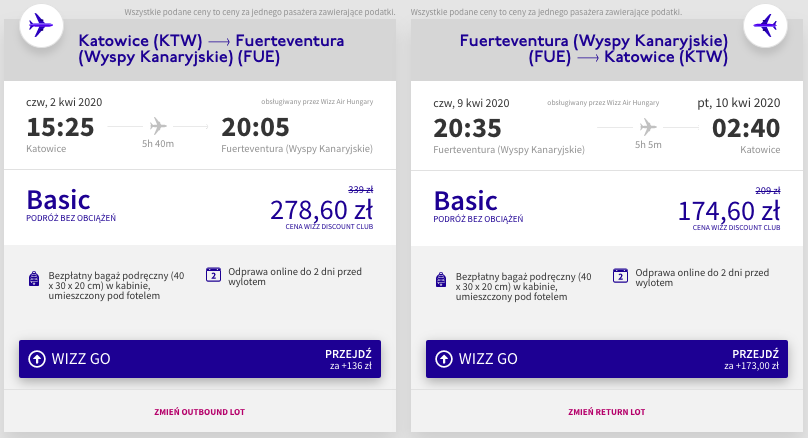The image size is (808, 438).
Task: Click the return cabin baggage backpack icon
Action: point(441,280)
